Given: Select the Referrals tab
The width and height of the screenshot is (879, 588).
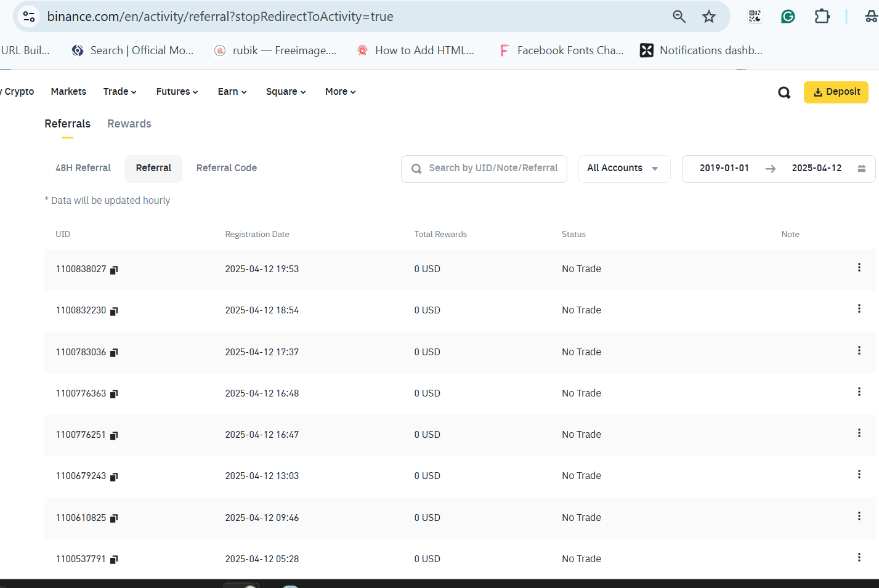Looking at the screenshot, I should (x=68, y=124).
